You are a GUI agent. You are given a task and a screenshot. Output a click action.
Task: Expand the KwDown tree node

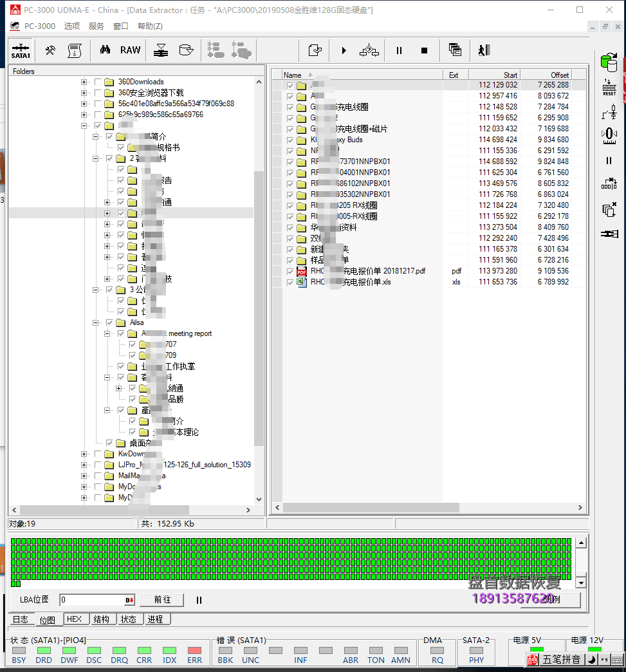(x=84, y=454)
